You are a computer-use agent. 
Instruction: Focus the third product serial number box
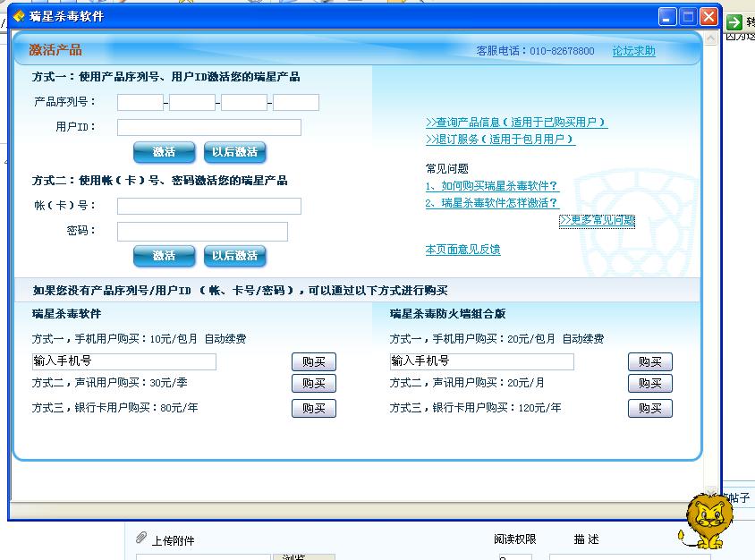click(244, 103)
